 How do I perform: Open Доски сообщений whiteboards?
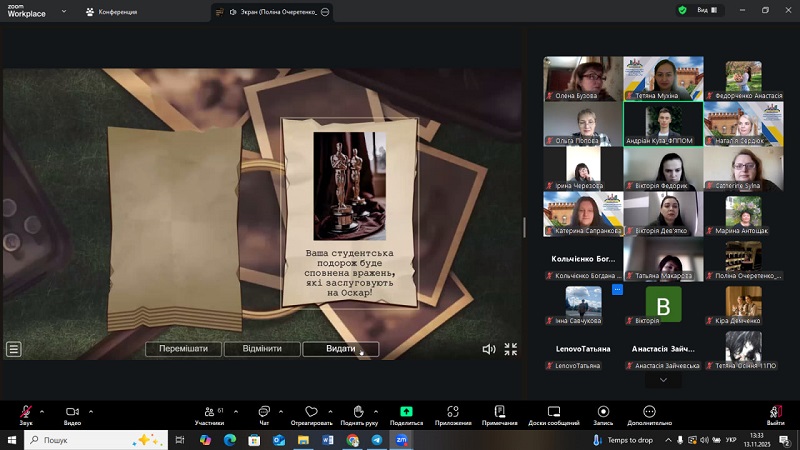(553, 412)
